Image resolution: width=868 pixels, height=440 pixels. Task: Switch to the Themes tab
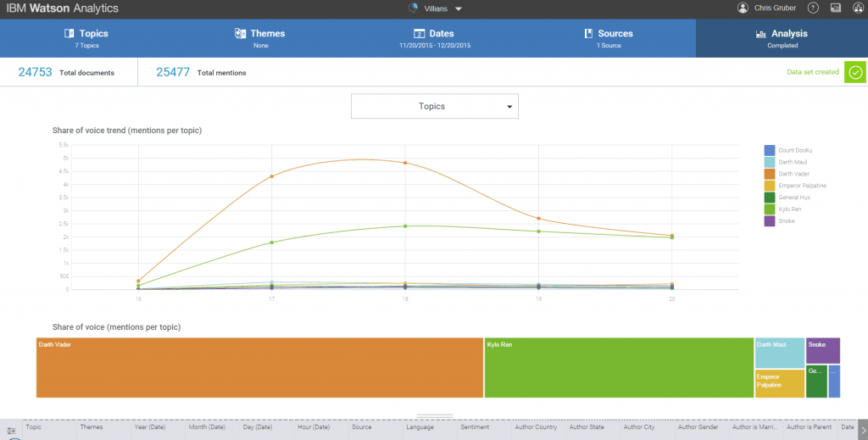261,38
